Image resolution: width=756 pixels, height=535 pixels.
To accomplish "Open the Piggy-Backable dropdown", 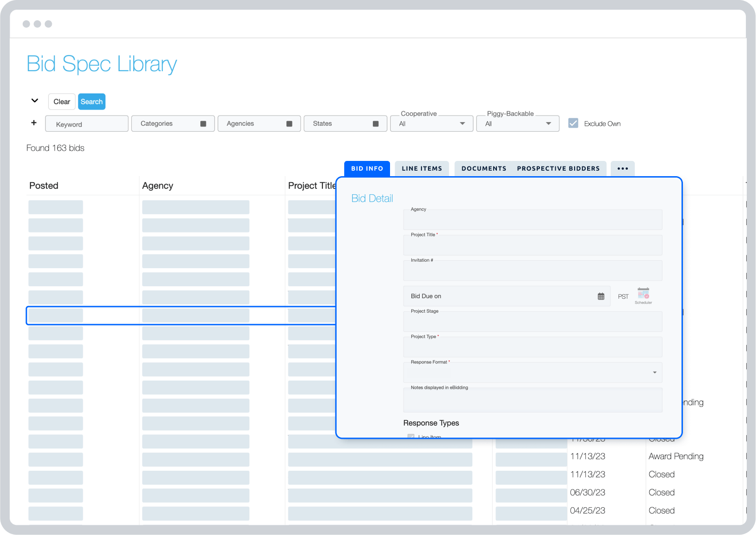I will tap(548, 123).
